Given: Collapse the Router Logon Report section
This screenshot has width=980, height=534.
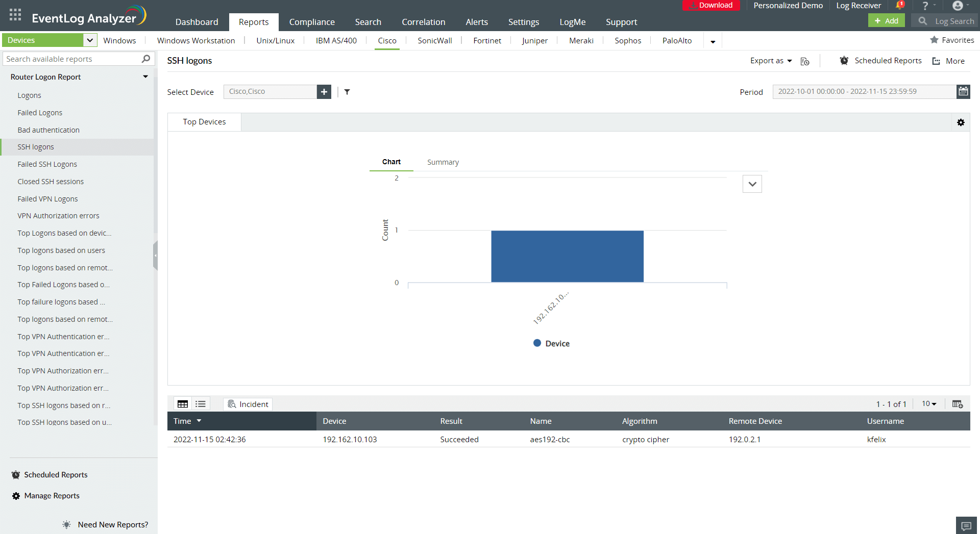Looking at the screenshot, I should 145,77.
